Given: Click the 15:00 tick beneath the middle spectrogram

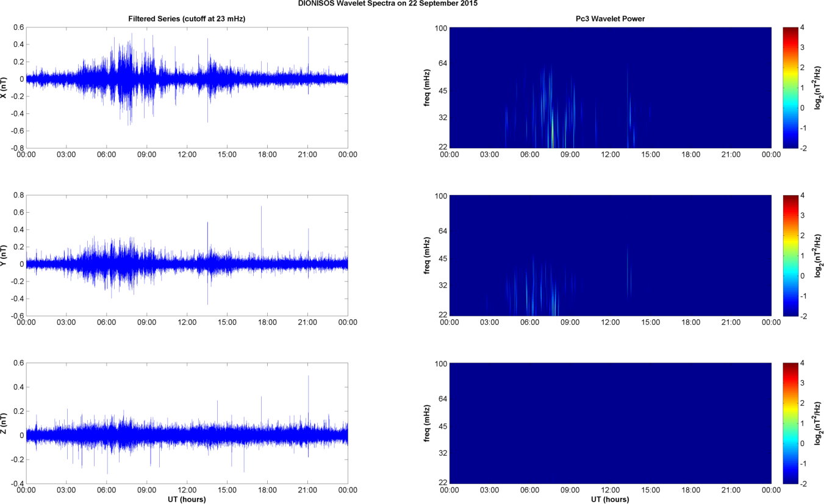Looking at the screenshot, I should tap(651, 322).
